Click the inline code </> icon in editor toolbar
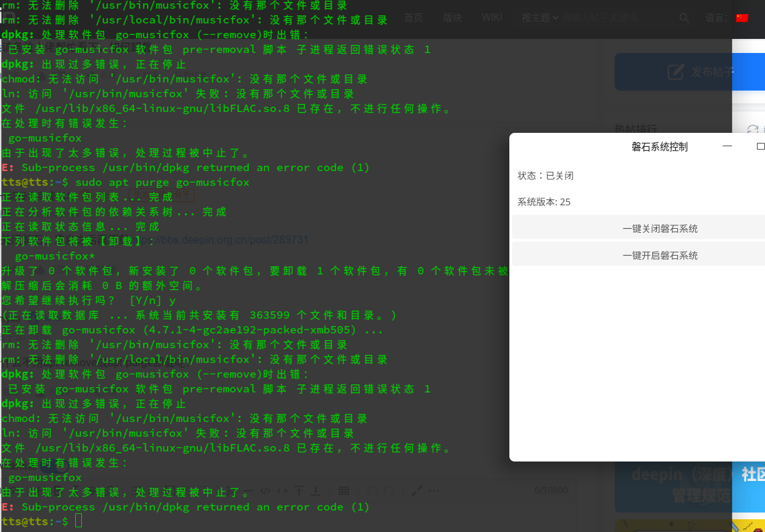765x532 pixels. click(266, 490)
